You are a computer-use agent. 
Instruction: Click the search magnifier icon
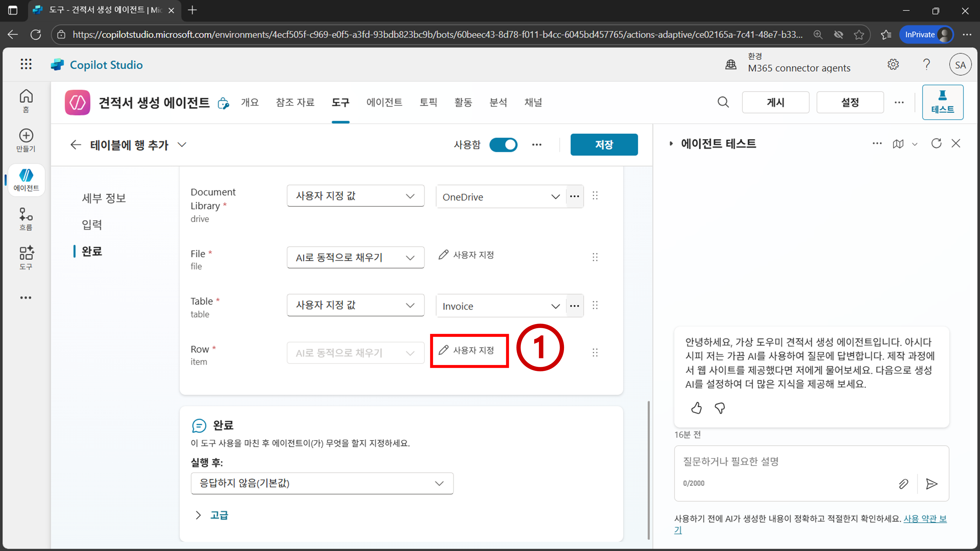pyautogui.click(x=723, y=102)
